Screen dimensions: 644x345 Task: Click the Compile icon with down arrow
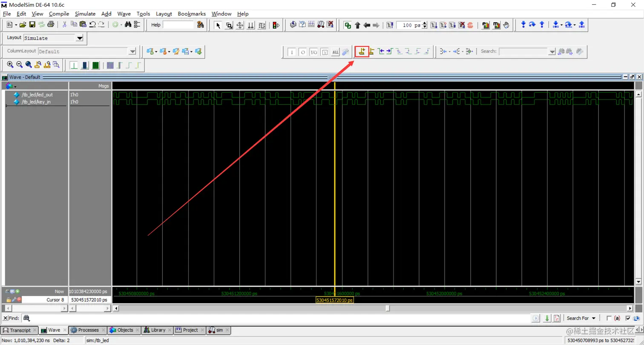tap(293, 25)
